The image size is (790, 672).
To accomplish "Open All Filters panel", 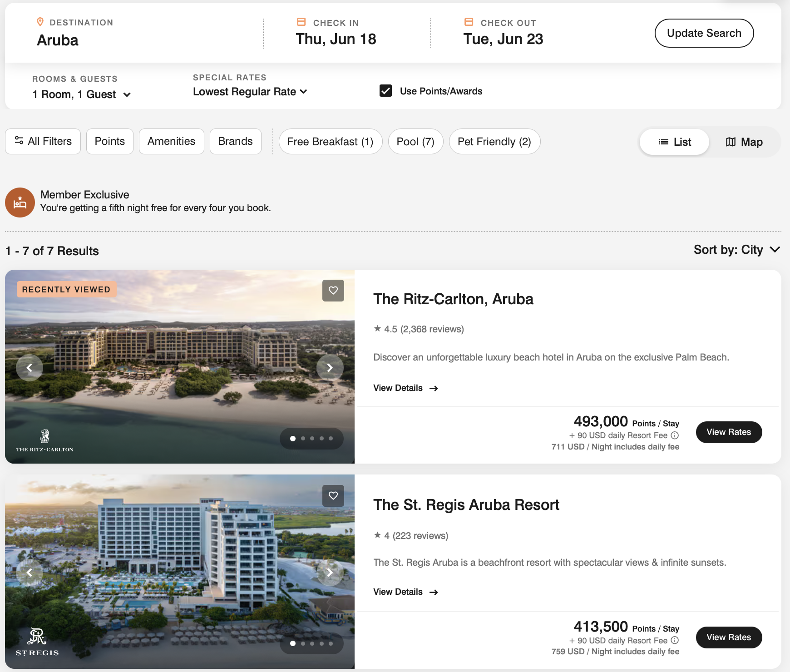I will coord(43,142).
